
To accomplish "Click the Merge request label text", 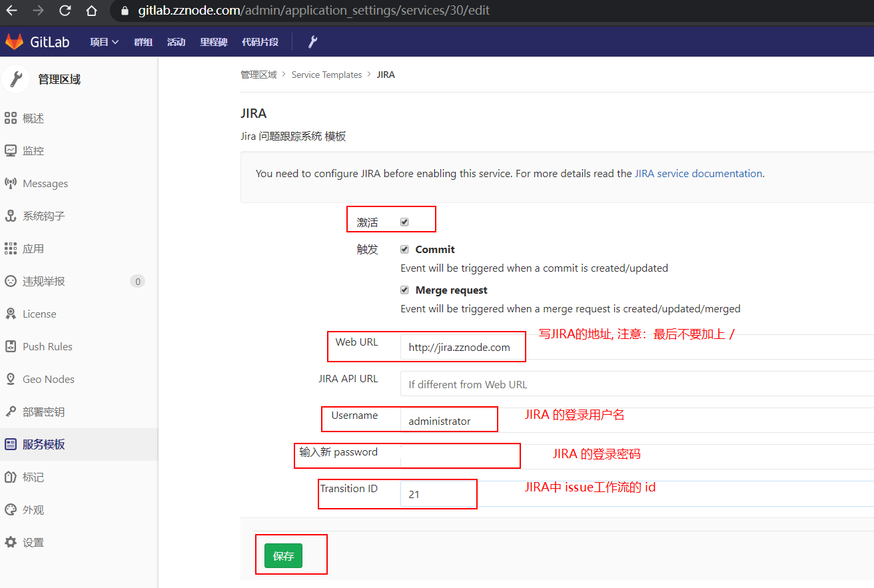I will [452, 290].
